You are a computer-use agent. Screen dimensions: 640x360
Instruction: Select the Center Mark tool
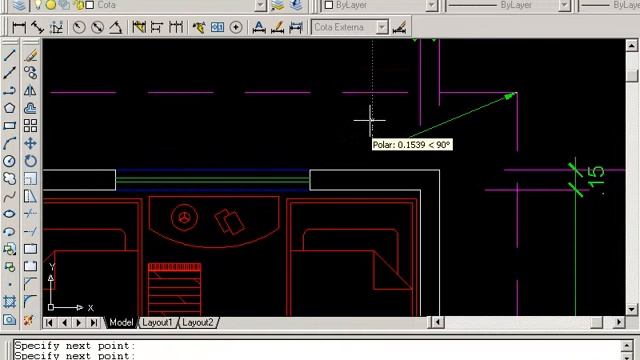(236, 27)
